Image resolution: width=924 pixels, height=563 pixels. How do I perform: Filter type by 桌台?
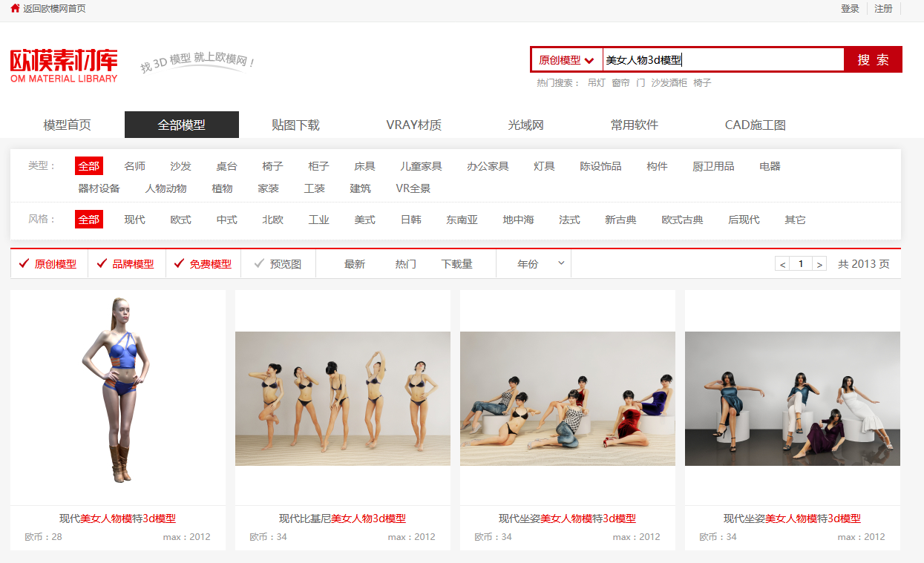(x=227, y=166)
